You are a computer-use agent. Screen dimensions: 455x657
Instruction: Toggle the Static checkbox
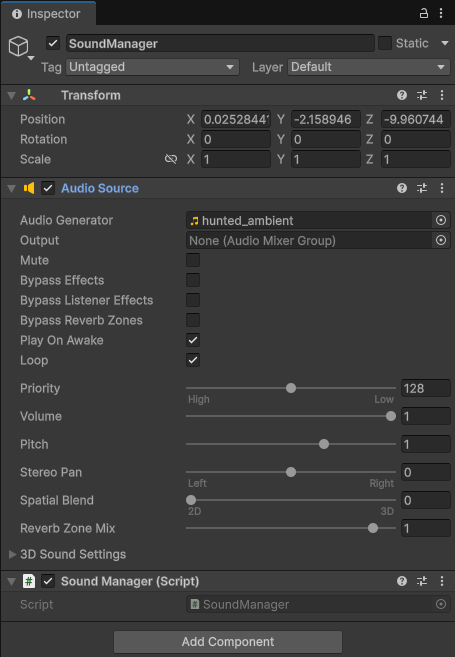coord(385,43)
